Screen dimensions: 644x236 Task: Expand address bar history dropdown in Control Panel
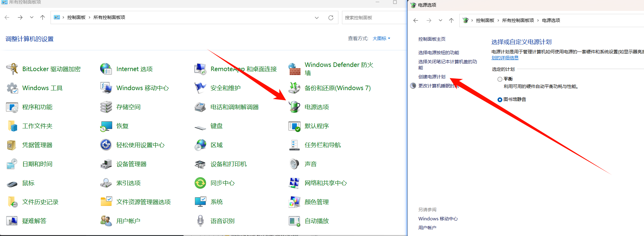tap(317, 18)
